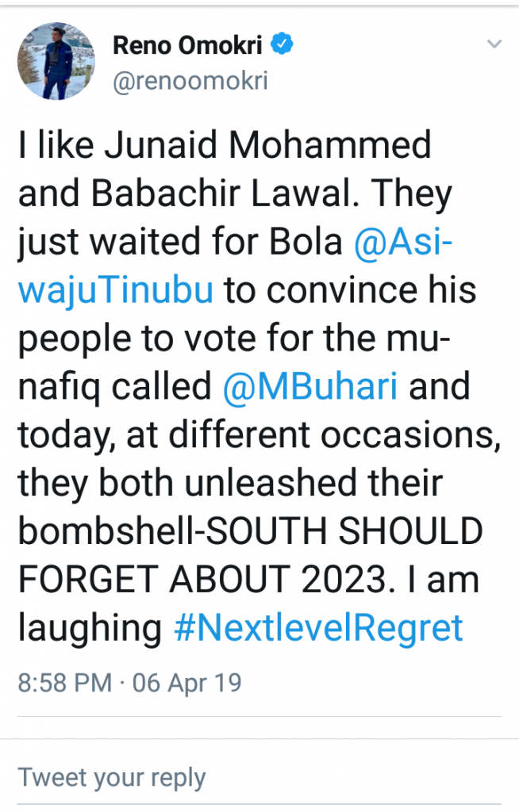Focus the Tweet your reply field

point(111,777)
